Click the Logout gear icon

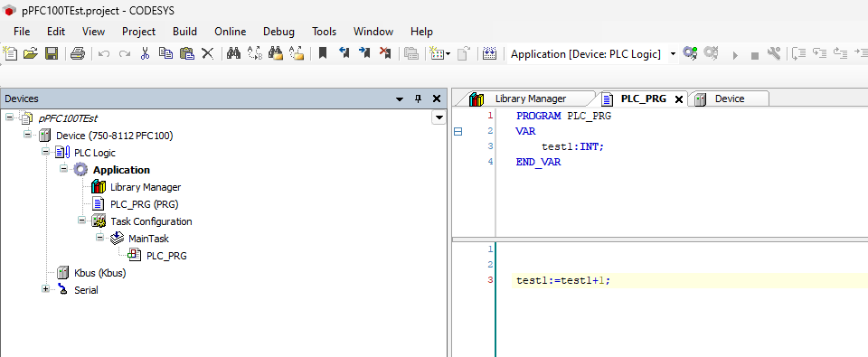click(711, 53)
